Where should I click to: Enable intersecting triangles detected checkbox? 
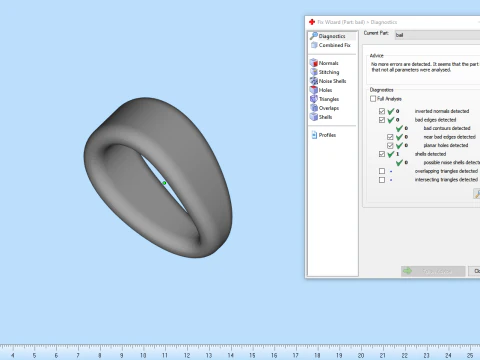[x=382, y=180]
